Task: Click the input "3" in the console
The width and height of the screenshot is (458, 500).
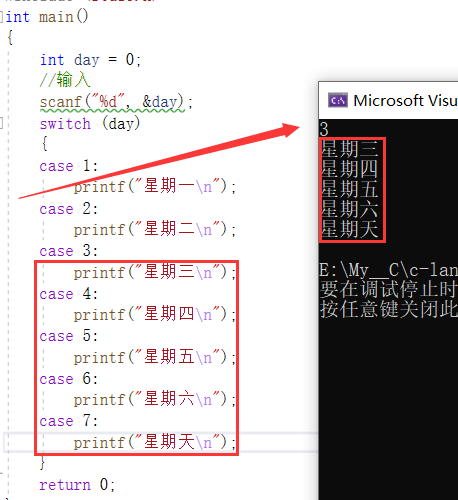Action: [x=324, y=129]
